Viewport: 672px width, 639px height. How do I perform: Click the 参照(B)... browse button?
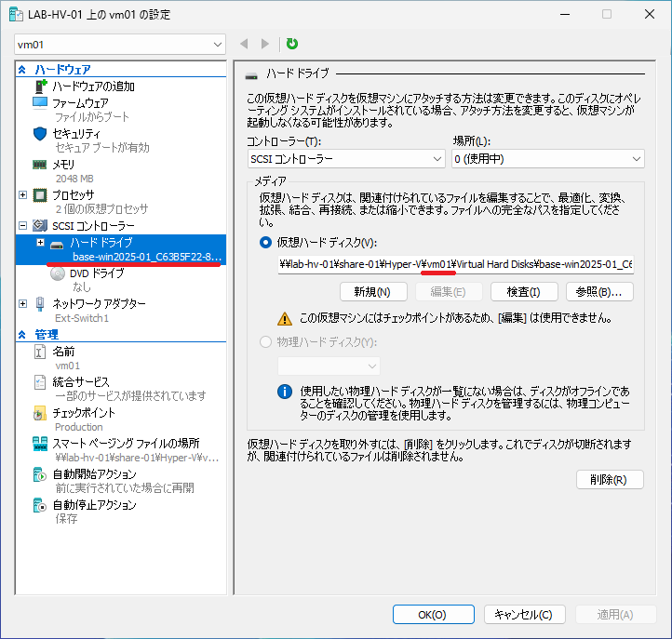[x=599, y=292]
